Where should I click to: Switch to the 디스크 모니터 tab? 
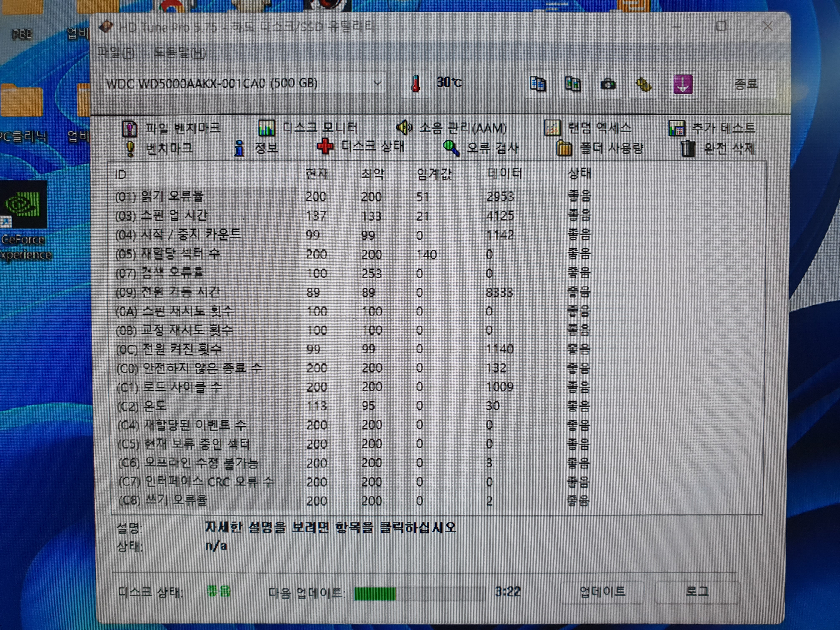pyautogui.click(x=307, y=127)
